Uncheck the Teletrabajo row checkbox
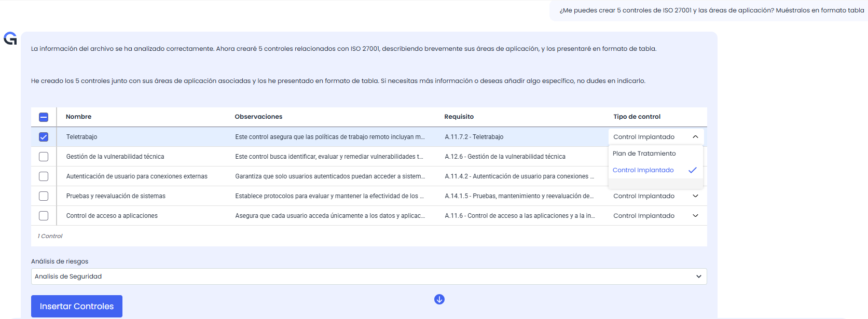The image size is (868, 319). 44,137
